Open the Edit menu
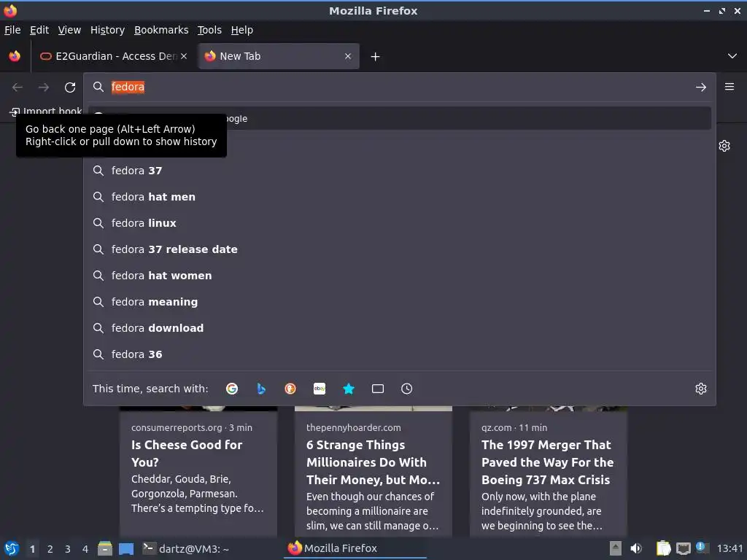The width and height of the screenshot is (747, 560). tap(39, 30)
